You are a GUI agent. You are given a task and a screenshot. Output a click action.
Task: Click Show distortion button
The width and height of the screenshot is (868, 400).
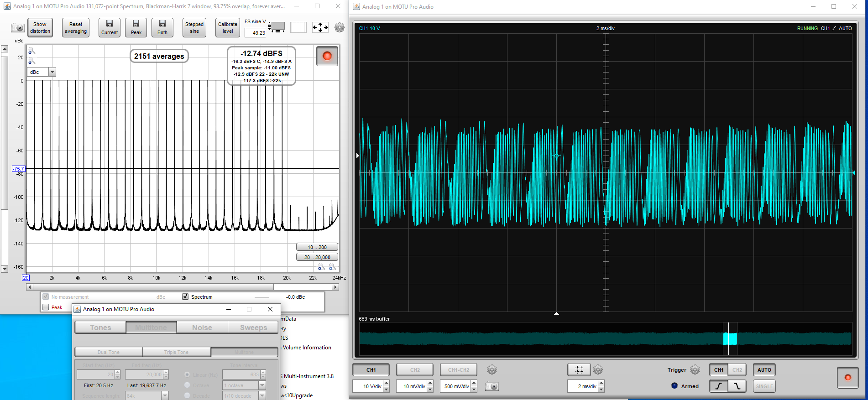coord(40,27)
